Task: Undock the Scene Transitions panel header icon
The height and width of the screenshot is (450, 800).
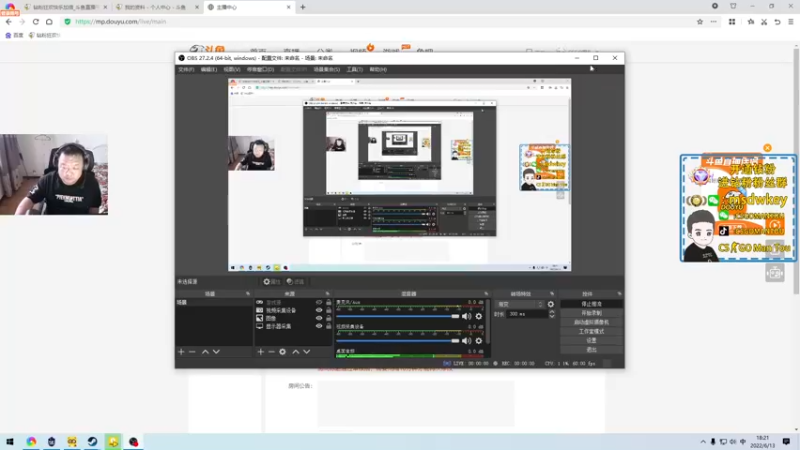Action: coord(552,294)
